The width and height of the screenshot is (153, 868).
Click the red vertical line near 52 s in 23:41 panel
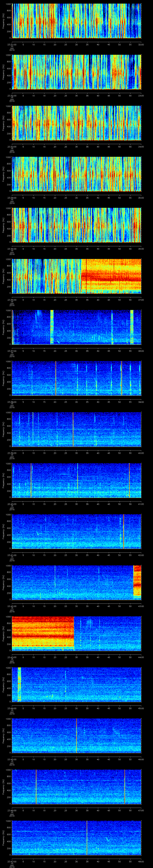pos(124,532)
